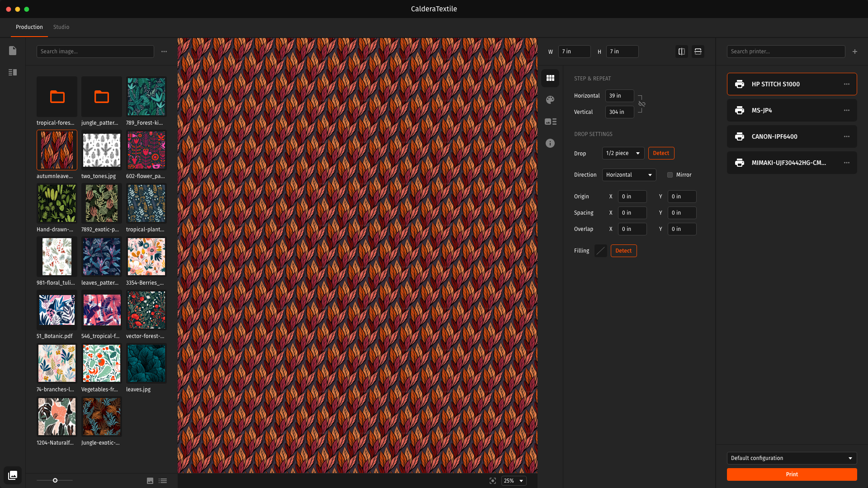Click the Width 7 in field
This screenshot has width=868, height=488.
[x=574, y=52]
